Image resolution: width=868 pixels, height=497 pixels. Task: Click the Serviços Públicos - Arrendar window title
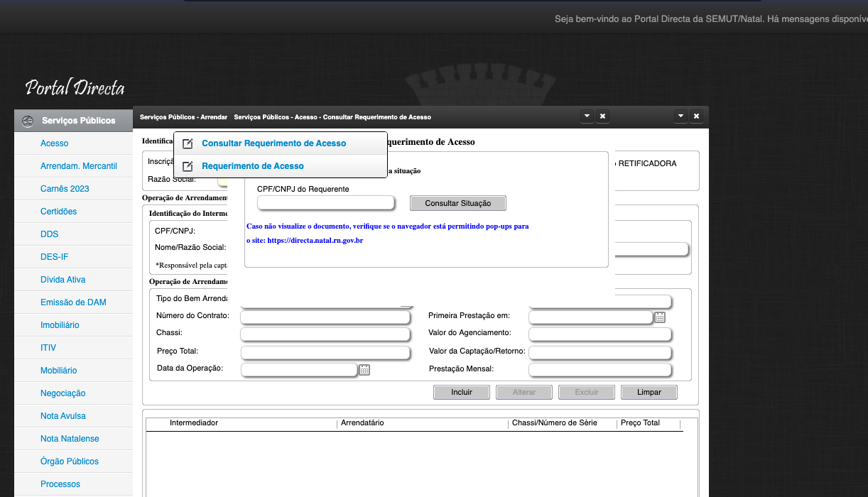tap(183, 117)
